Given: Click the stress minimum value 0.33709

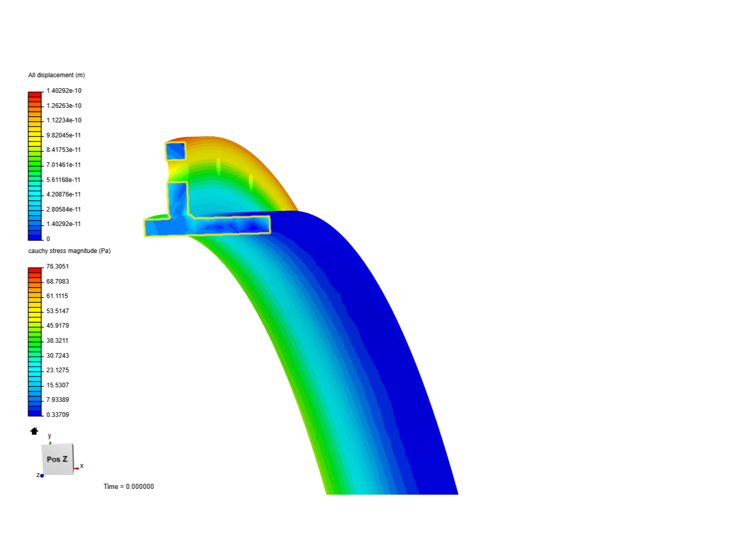Looking at the screenshot, I should point(58,415).
